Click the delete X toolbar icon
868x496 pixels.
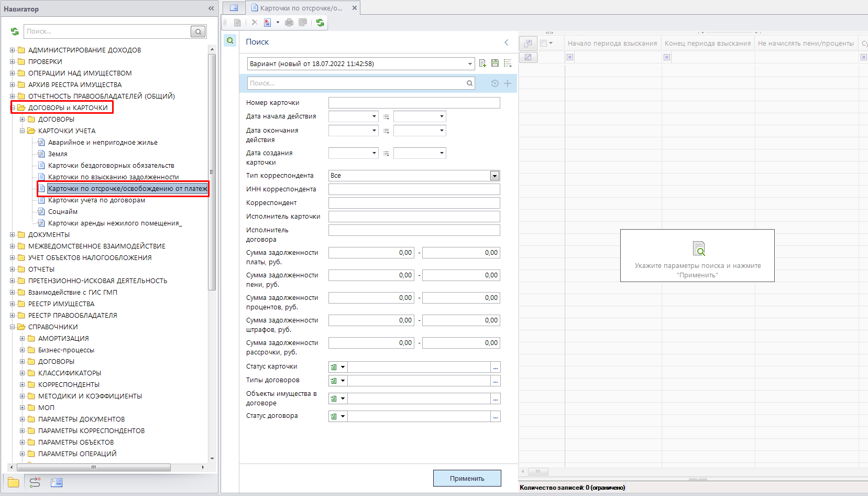[x=254, y=23]
